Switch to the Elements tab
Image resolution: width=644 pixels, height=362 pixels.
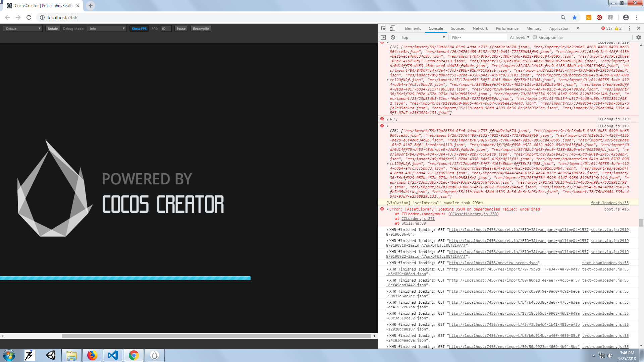[413, 28]
